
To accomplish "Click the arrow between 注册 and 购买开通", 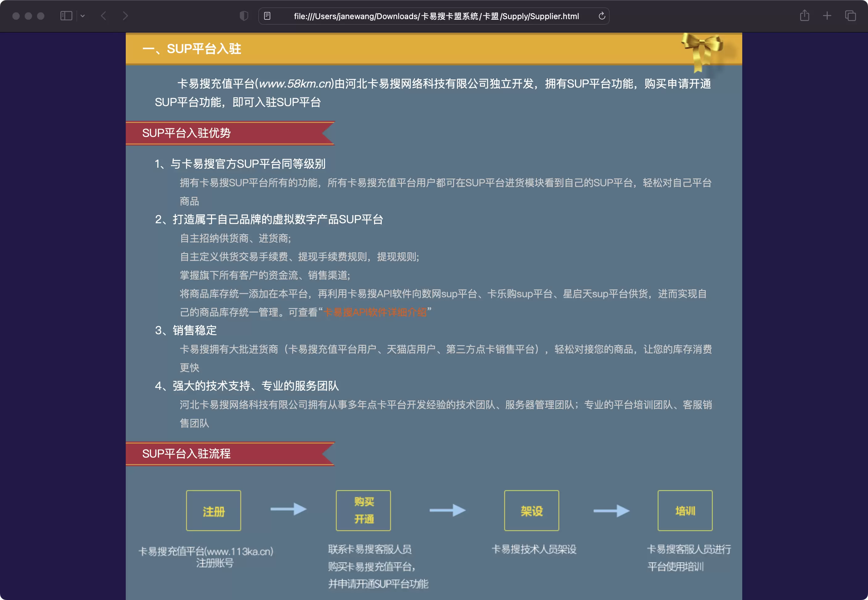I will (289, 509).
